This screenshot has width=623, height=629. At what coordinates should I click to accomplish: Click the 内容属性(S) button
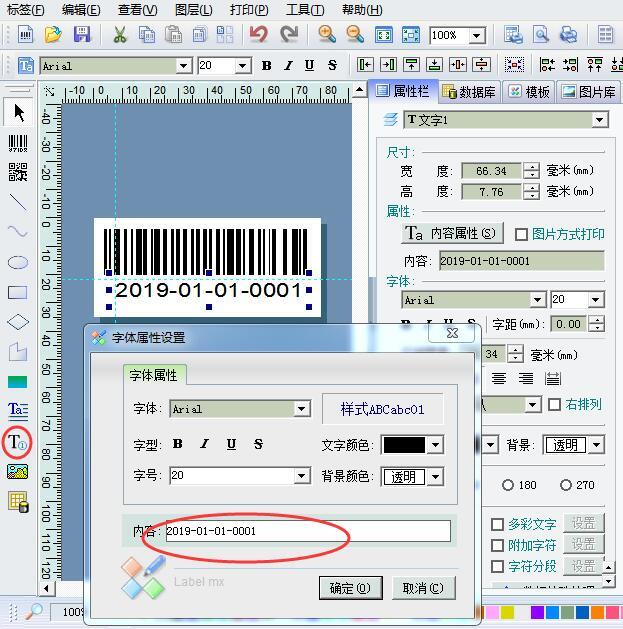pyautogui.click(x=452, y=233)
